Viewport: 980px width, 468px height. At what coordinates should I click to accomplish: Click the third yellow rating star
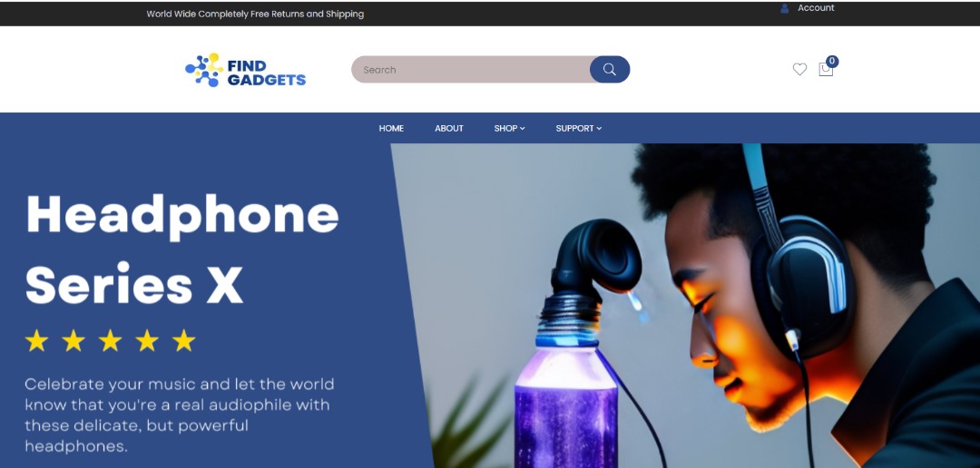click(x=110, y=341)
